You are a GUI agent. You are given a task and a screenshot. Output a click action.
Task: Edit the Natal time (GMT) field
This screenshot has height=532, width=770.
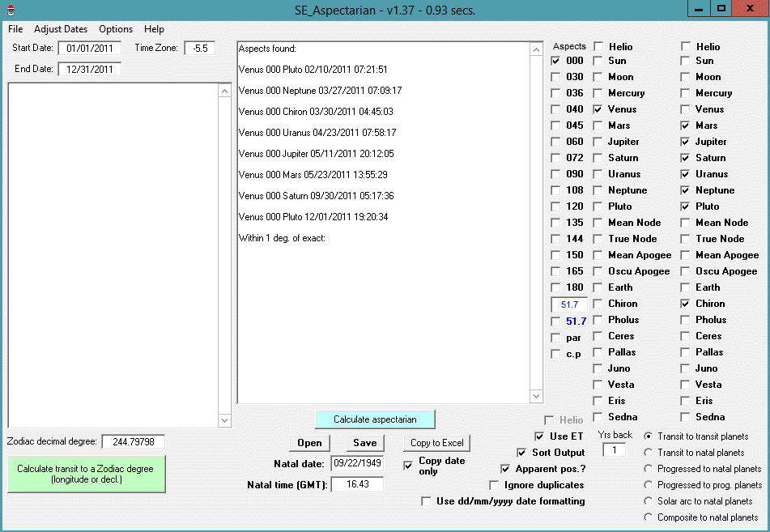(357, 484)
